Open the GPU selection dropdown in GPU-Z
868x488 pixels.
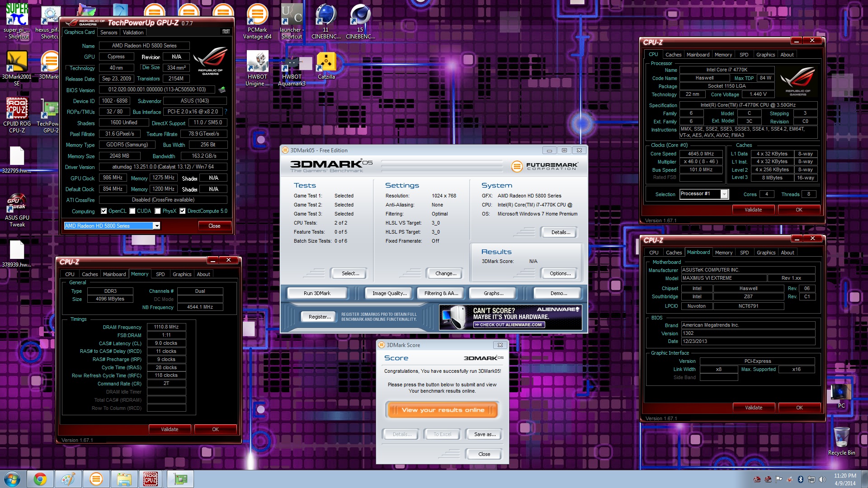click(156, 225)
